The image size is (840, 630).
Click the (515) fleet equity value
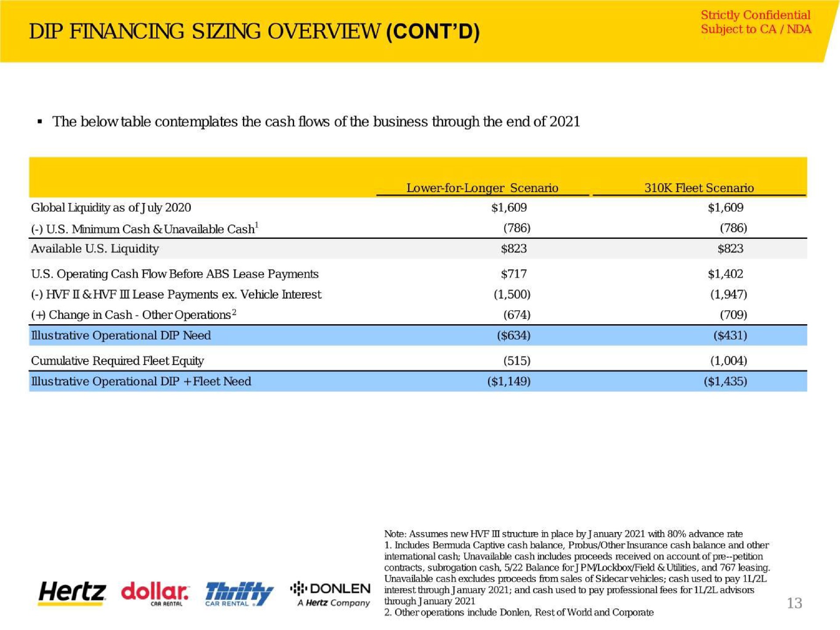coord(517,361)
